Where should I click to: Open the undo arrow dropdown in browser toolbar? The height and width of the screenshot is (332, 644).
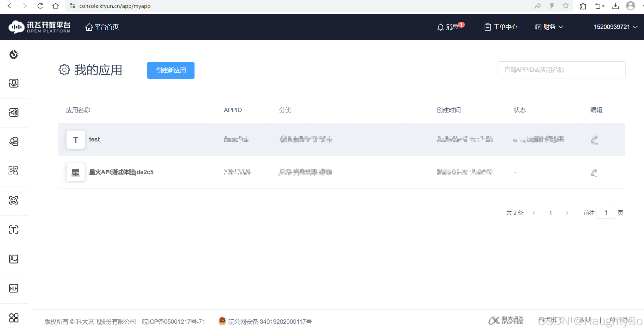point(599,6)
